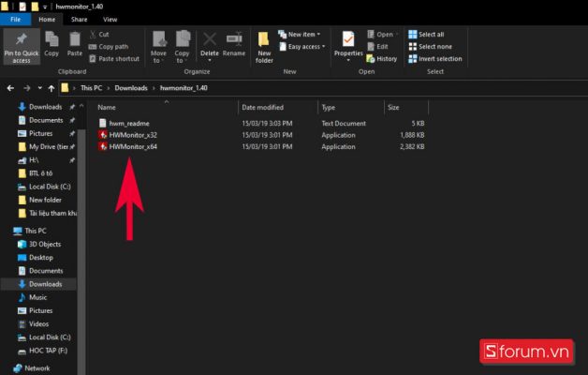Open the Share ribbon tab
The height and width of the screenshot is (375, 588).
click(x=80, y=19)
